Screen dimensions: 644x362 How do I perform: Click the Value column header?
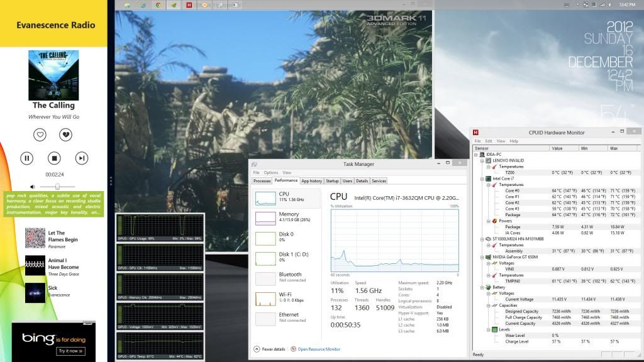[564, 148]
